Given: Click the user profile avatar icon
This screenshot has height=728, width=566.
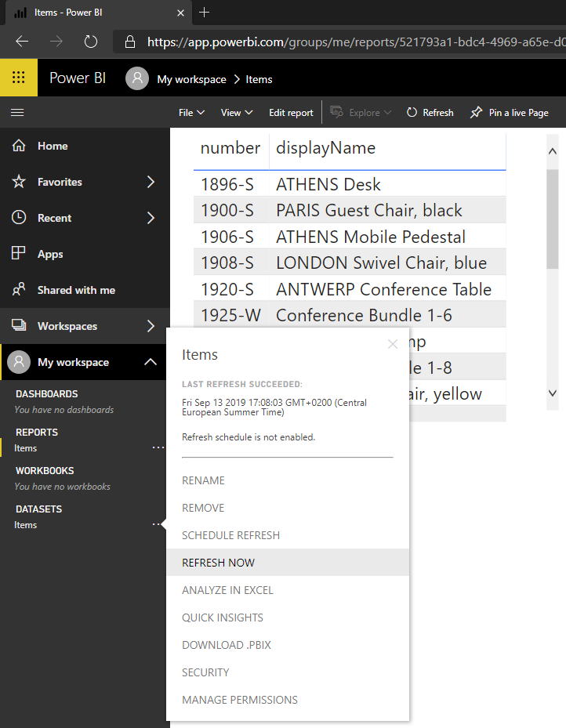Looking at the screenshot, I should click(x=137, y=78).
